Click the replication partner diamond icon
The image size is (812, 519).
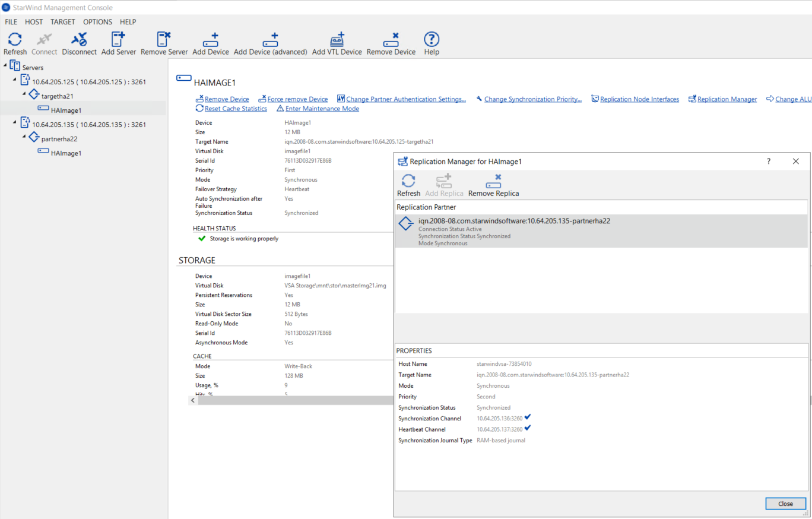tap(406, 224)
